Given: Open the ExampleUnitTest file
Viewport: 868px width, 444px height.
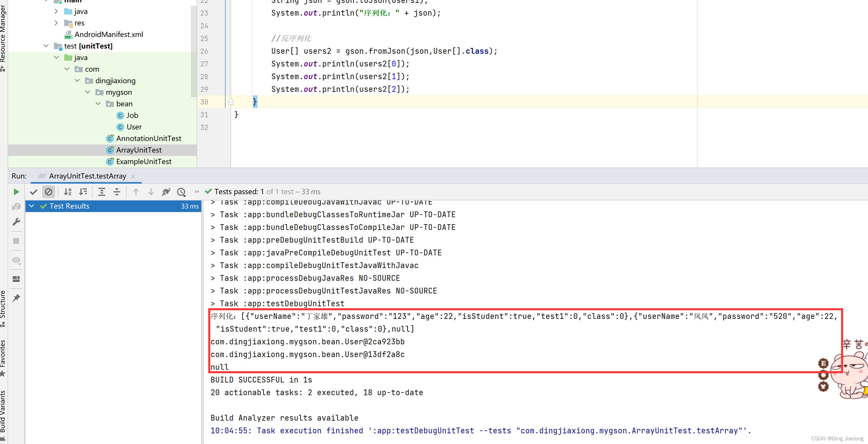Looking at the screenshot, I should tap(143, 161).
